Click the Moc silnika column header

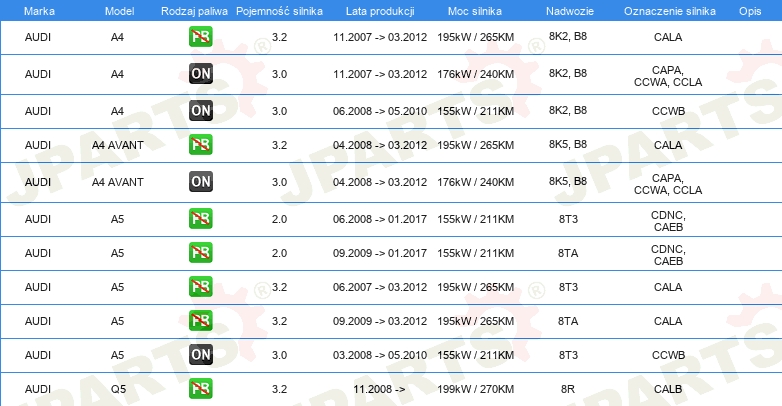[x=475, y=11]
